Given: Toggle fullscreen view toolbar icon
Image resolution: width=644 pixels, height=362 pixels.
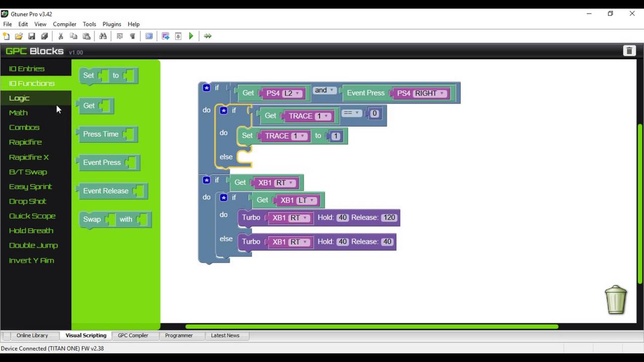Looking at the screenshot, I should point(149,36).
